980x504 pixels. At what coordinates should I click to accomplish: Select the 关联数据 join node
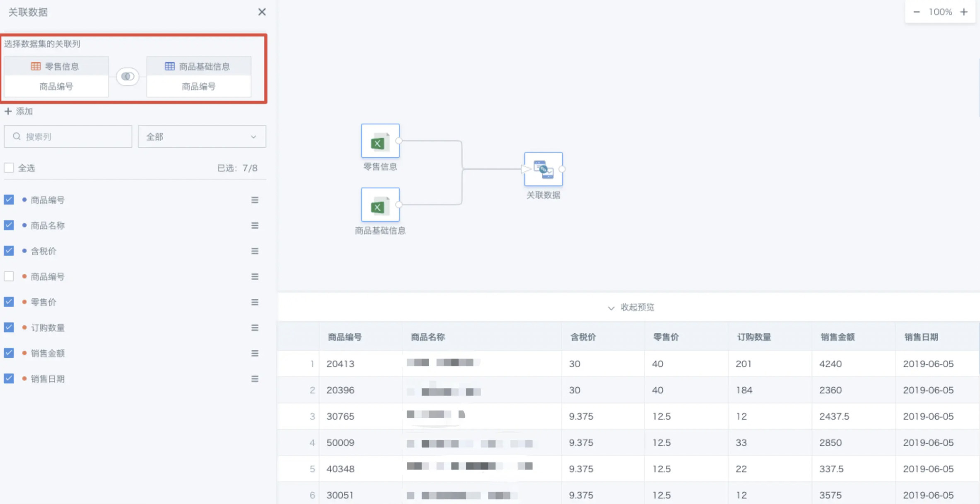pyautogui.click(x=543, y=169)
